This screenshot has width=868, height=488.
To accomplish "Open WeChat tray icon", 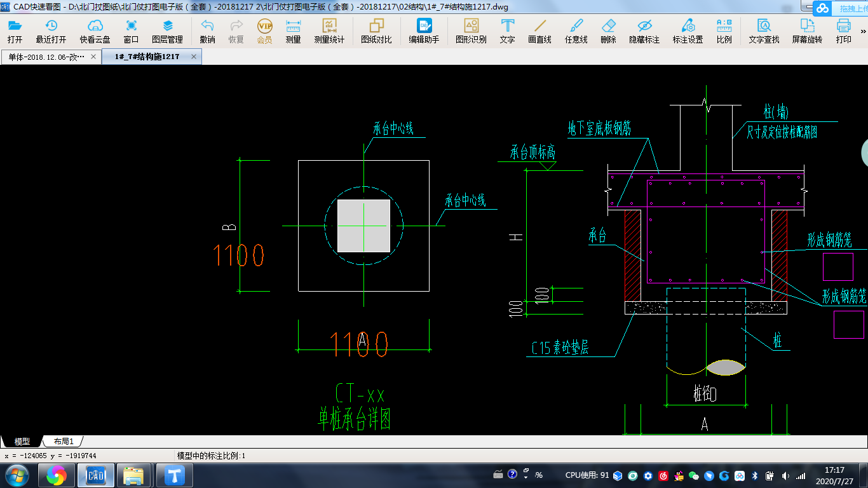I will 694,475.
